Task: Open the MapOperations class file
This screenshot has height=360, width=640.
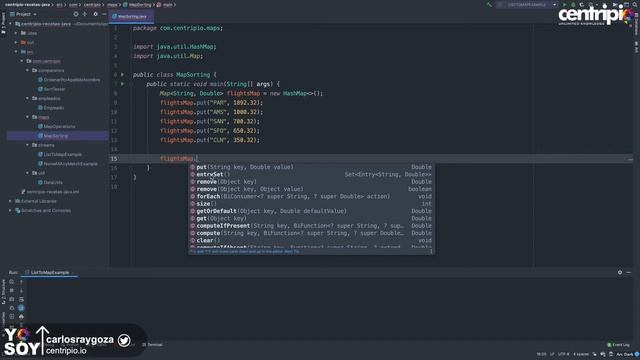Action: pyautogui.click(x=56, y=127)
